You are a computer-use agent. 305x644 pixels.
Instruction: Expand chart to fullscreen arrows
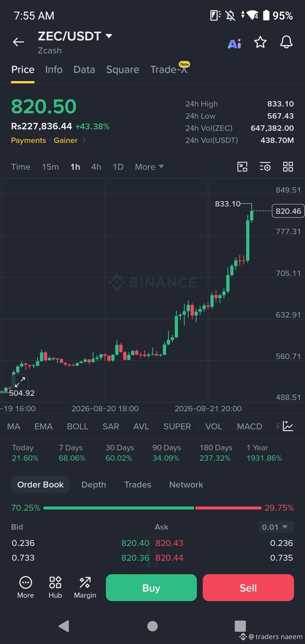click(x=20, y=382)
